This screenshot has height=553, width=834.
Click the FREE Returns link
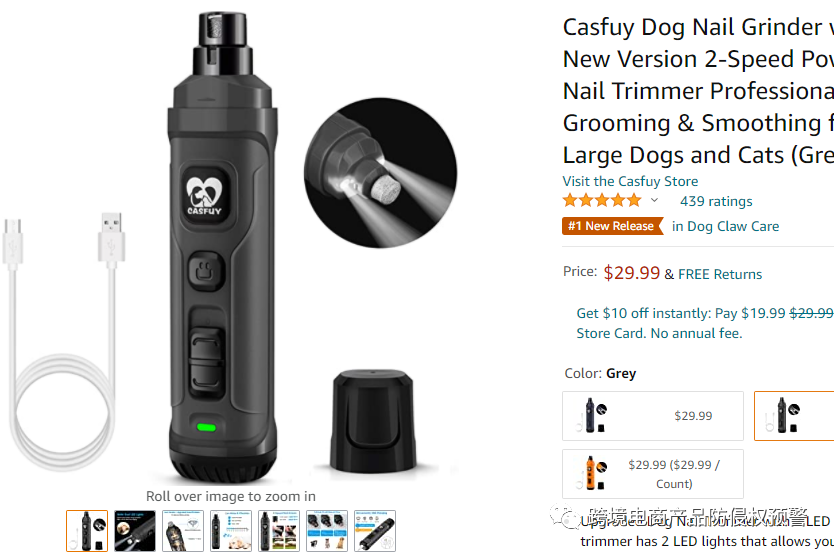pos(720,274)
